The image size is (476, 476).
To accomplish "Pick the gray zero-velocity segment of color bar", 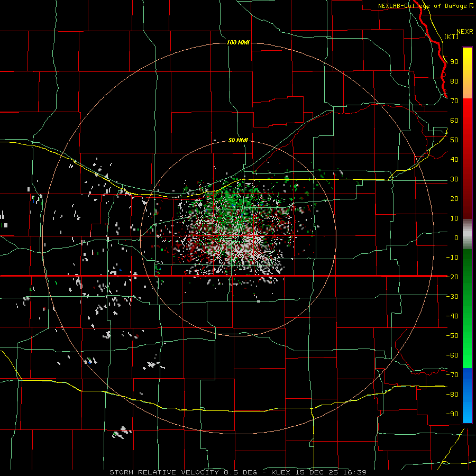I will click(x=467, y=234).
